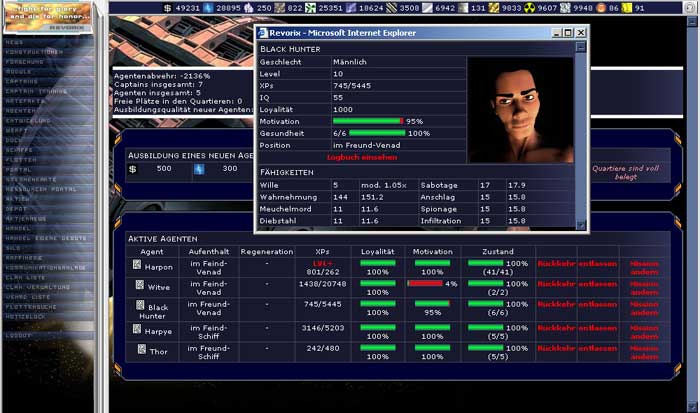Click the dollar cost icon in the training panel
The height and width of the screenshot is (413, 700).
(x=133, y=169)
